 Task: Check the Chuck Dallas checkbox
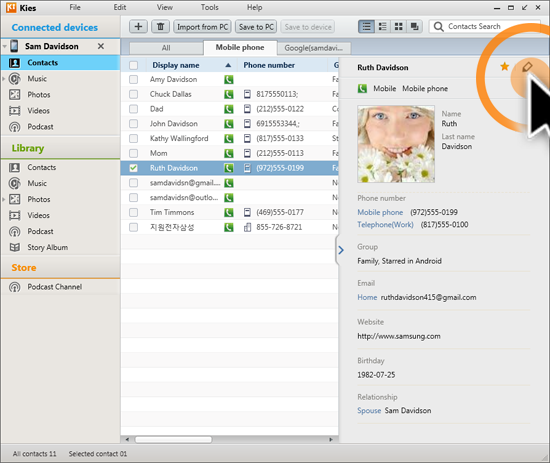133,94
